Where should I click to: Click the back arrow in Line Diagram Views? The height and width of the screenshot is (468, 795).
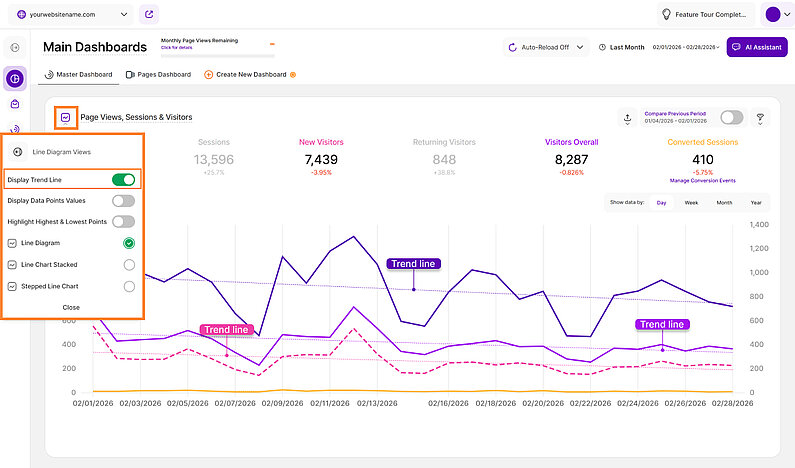pyautogui.click(x=17, y=152)
